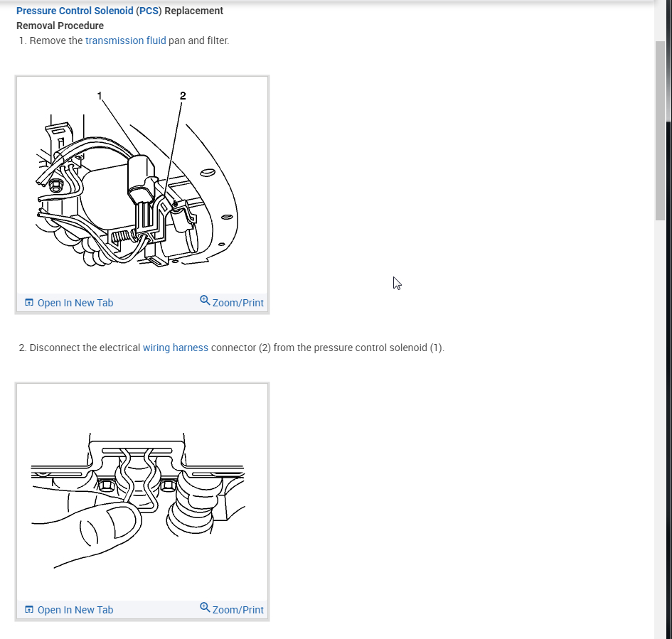Viewport: 672px width, 639px height.
Task: Click the vertical scrollbar thumb
Action: [x=660, y=131]
